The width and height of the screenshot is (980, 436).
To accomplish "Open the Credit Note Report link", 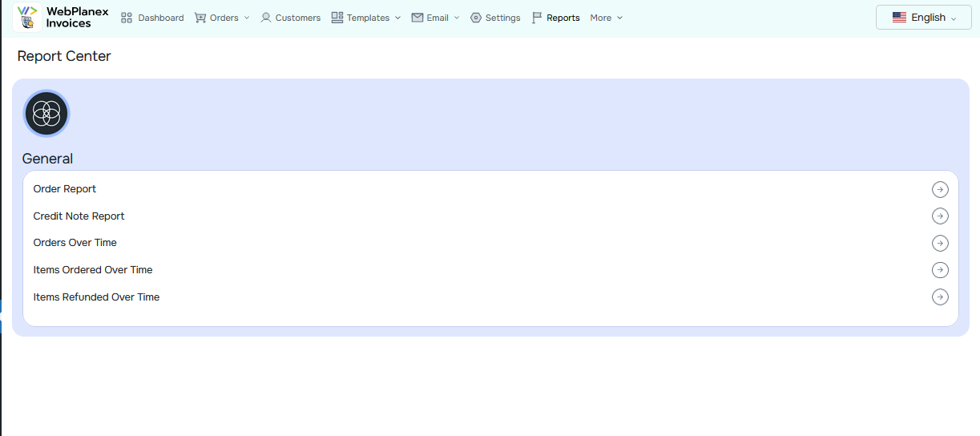I will pyautogui.click(x=79, y=216).
